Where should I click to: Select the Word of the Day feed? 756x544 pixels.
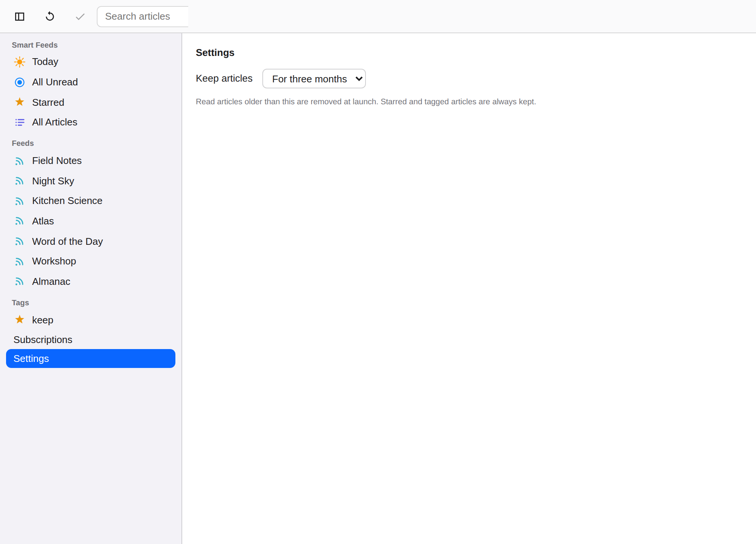91,242
